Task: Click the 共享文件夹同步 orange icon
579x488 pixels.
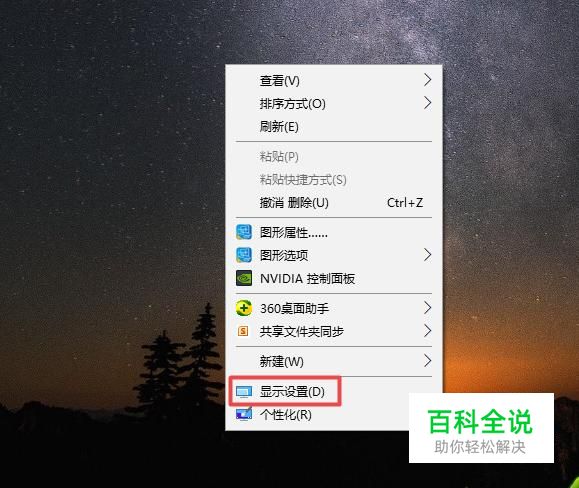Action: 243,331
